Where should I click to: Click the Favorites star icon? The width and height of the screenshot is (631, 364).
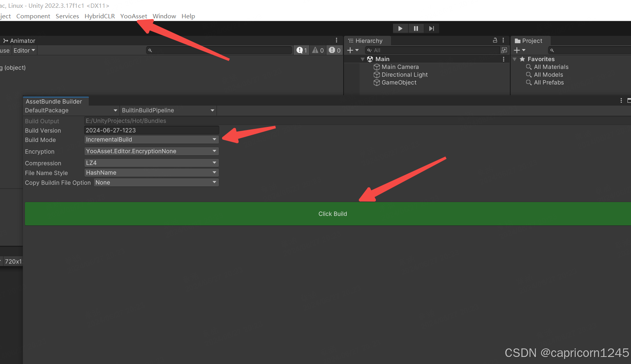point(522,59)
